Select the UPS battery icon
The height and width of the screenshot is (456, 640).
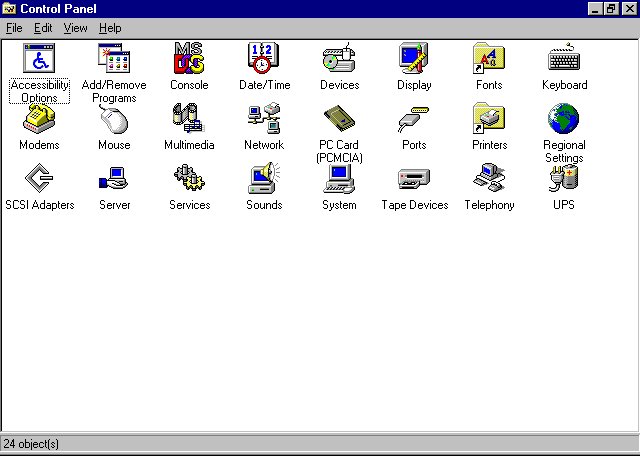coord(564,179)
